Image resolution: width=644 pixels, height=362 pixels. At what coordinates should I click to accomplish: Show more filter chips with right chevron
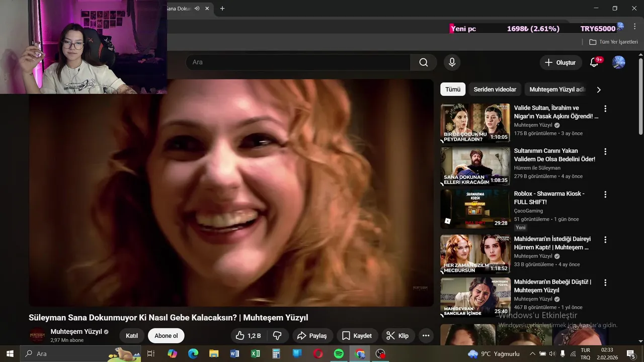pos(599,89)
